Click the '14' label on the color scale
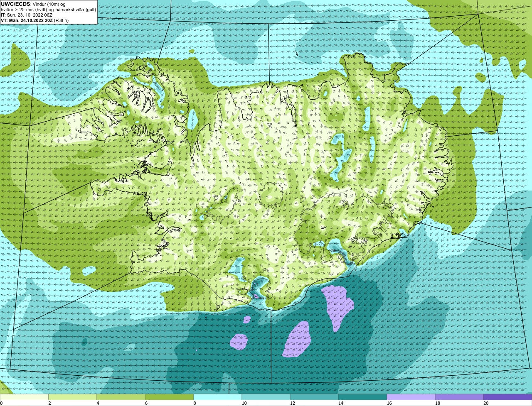532x406 pixels. (x=341, y=403)
